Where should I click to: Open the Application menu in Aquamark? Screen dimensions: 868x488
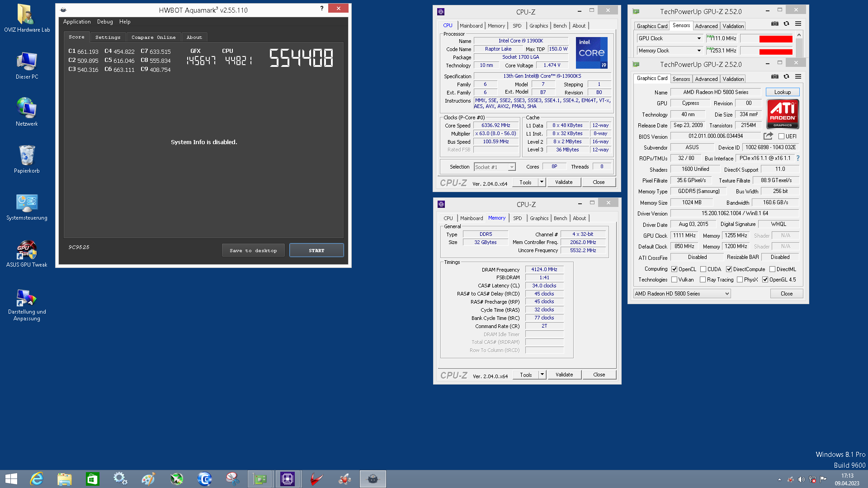77,22
